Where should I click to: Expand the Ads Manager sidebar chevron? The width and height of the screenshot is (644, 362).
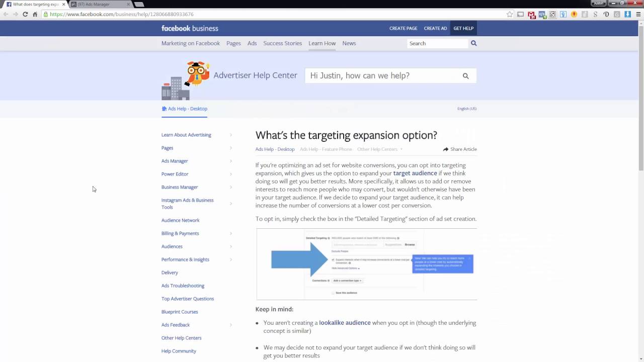[231, 161]
